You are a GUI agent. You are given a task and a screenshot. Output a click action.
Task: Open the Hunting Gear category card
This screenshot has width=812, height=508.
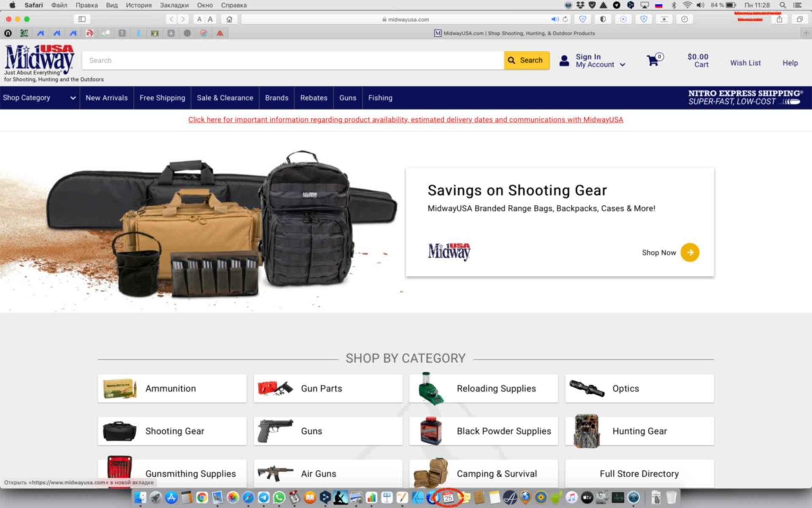click(639, 431)
